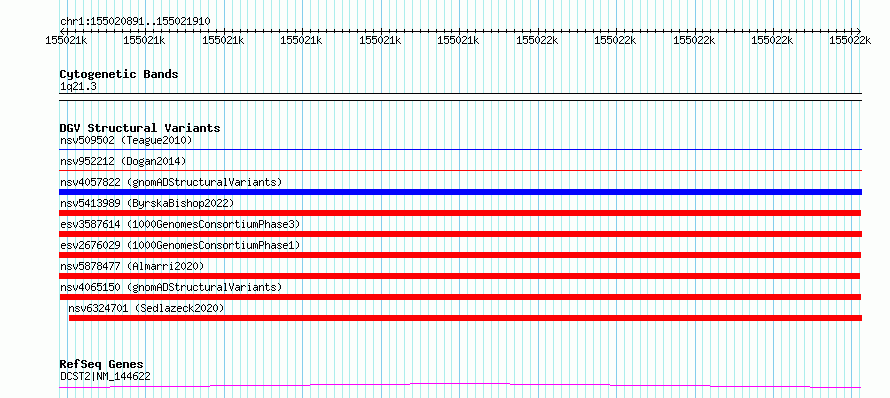
Task: Click the magenta DCST2 gene track line
Action: pos(460,386)
